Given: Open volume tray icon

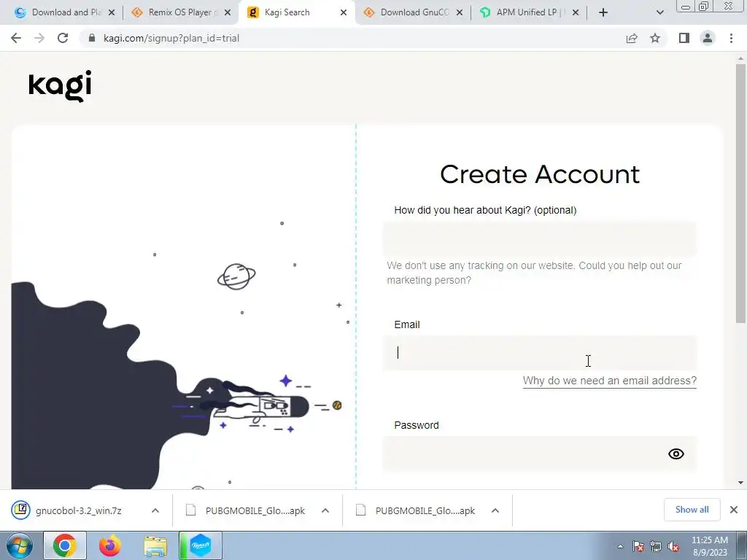Looking at the screenshot, I should [673, 547].
